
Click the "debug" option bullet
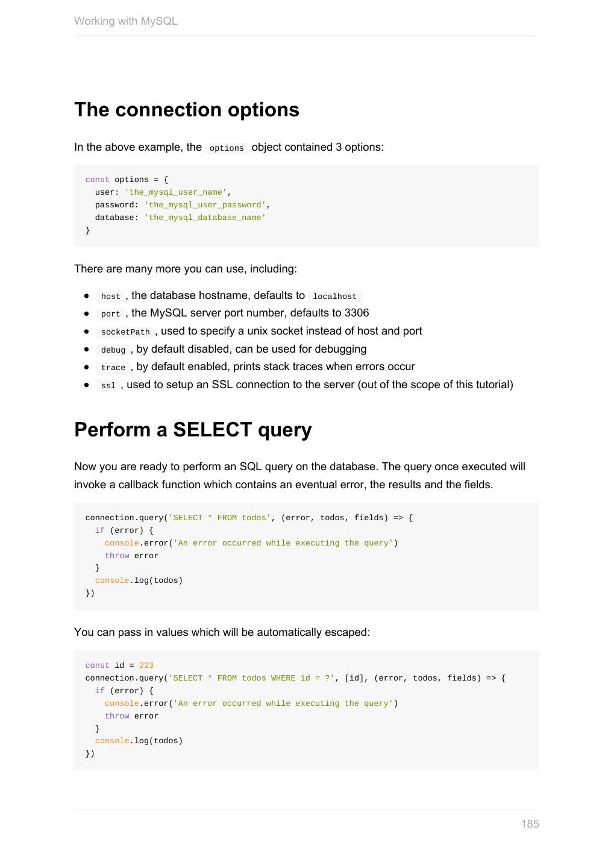pyautogui.click(x=113, y=350)
